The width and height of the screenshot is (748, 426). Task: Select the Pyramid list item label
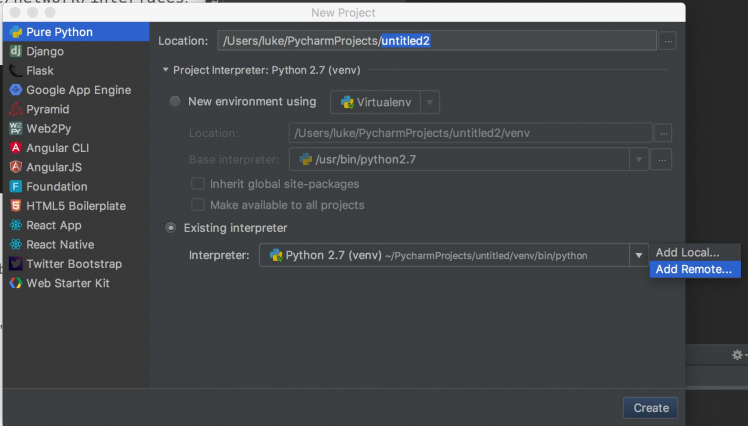(x=48, y=109)
